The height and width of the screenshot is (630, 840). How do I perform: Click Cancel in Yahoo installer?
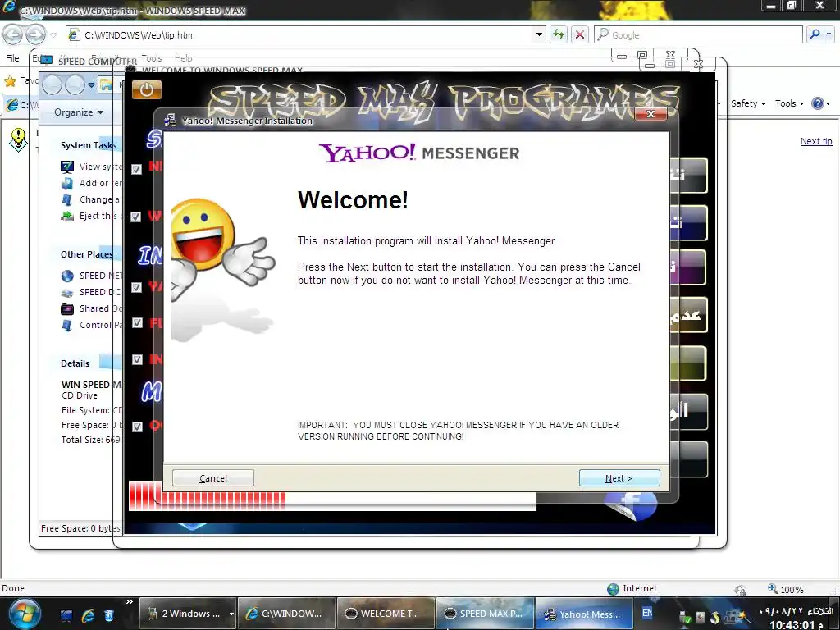(213, 478)
